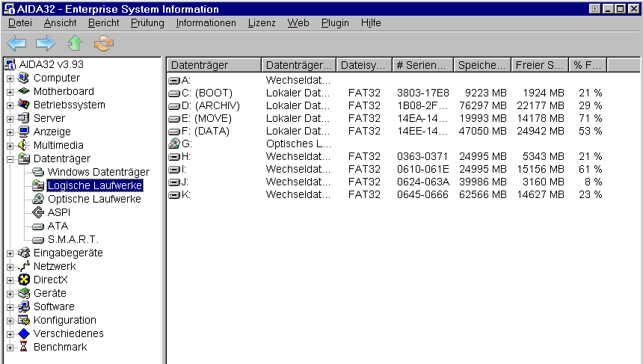Screen dimensions: 643x364
Task: Click the Netzwerk icon
Action: [24, 266]
